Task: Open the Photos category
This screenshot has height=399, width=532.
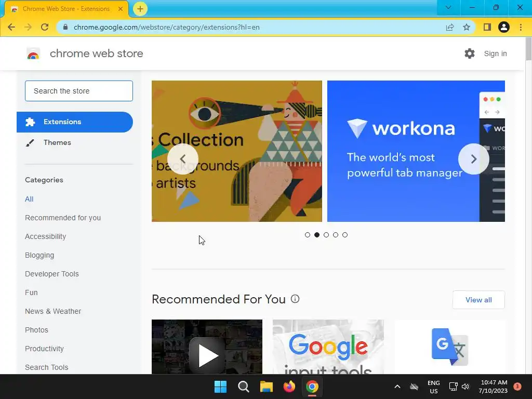Action: click(x=37, y=330)
